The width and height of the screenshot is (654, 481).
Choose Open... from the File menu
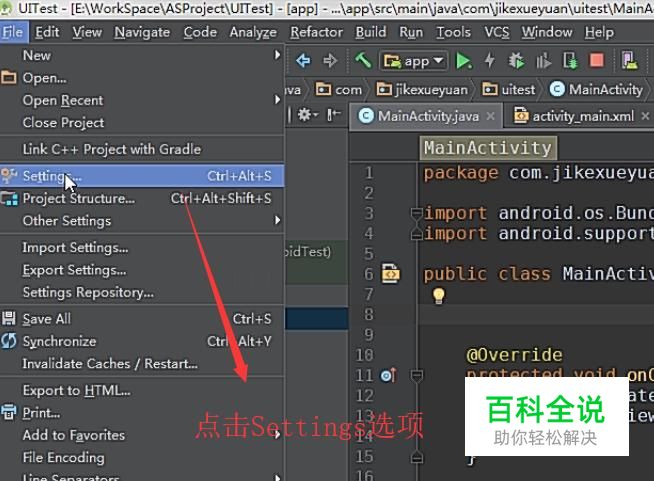[142, 78]
